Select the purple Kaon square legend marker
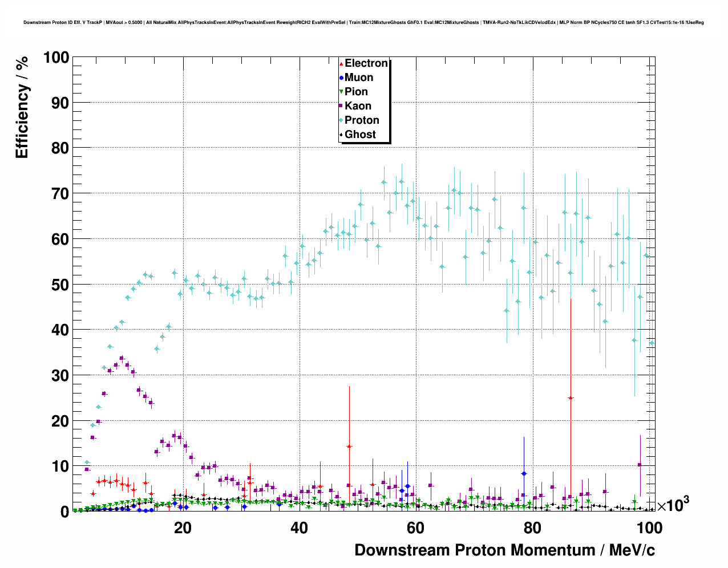The width and height of the screenshot is (728, 568). pos(341,106)
